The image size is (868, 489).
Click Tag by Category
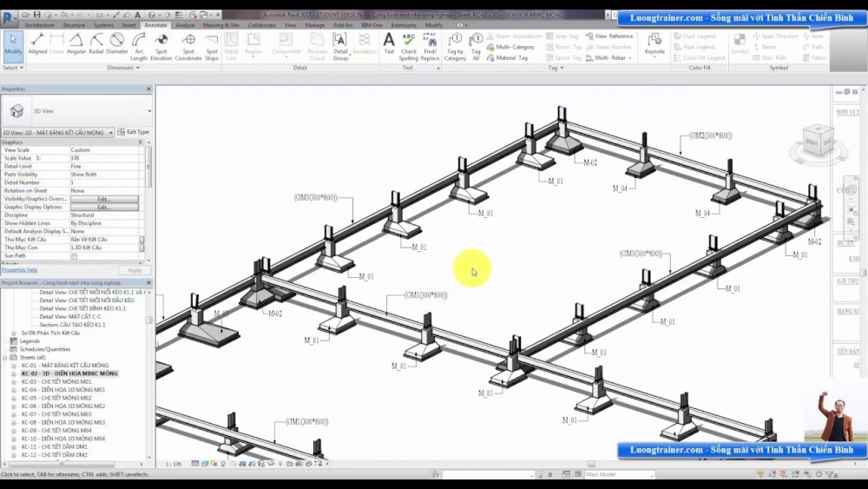455,47
